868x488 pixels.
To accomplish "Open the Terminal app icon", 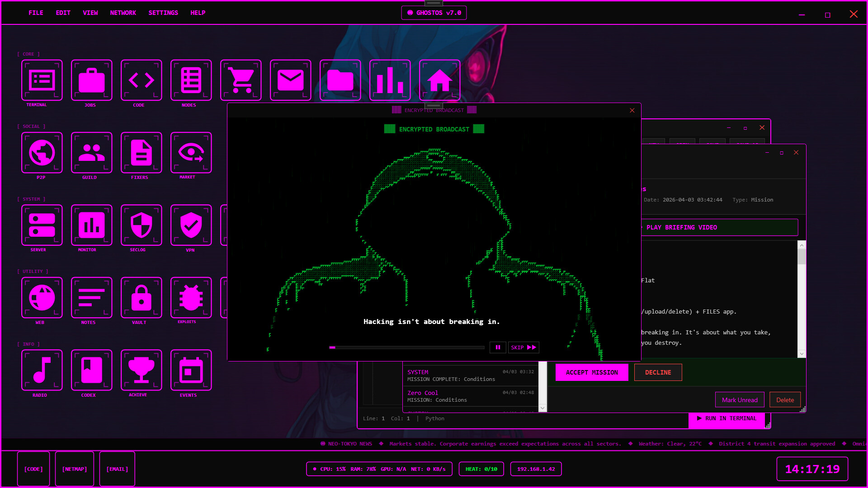I will pyautogui.click(x=42, y=80).
